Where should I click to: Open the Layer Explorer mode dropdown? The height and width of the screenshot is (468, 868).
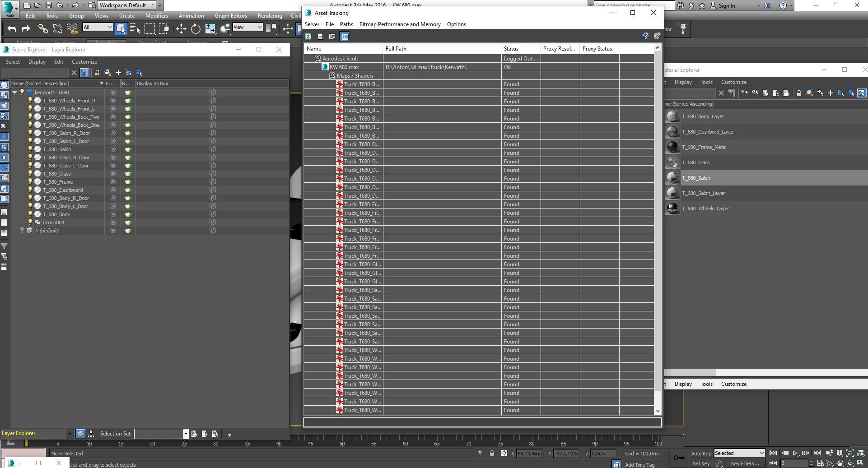click(x=69, y=434)
